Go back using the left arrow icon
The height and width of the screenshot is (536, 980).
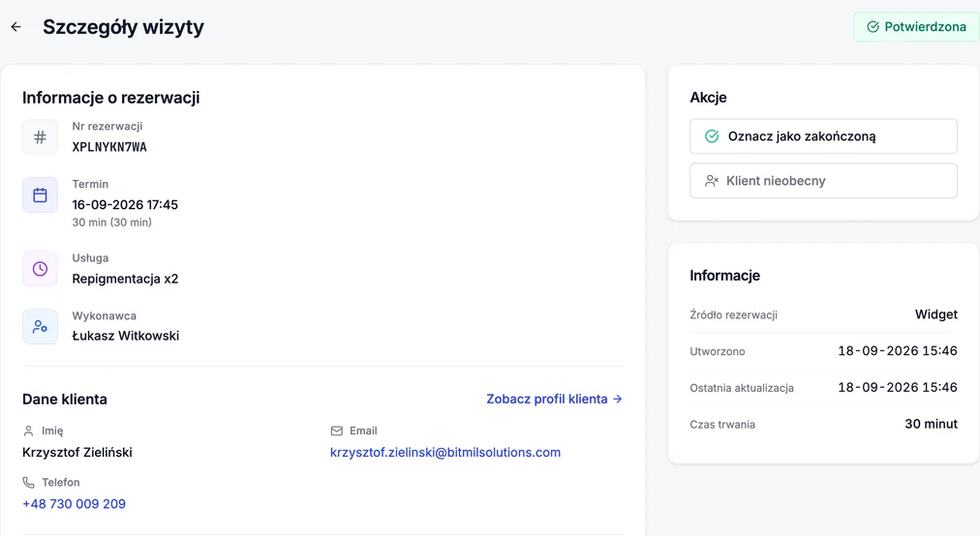(16, 27)
